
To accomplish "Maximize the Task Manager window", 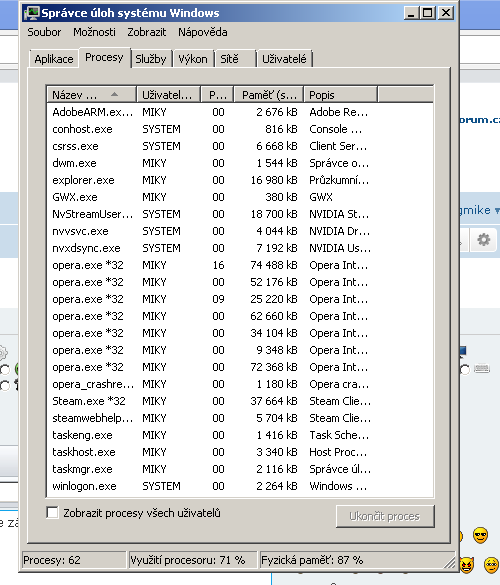I will (427, 13).
